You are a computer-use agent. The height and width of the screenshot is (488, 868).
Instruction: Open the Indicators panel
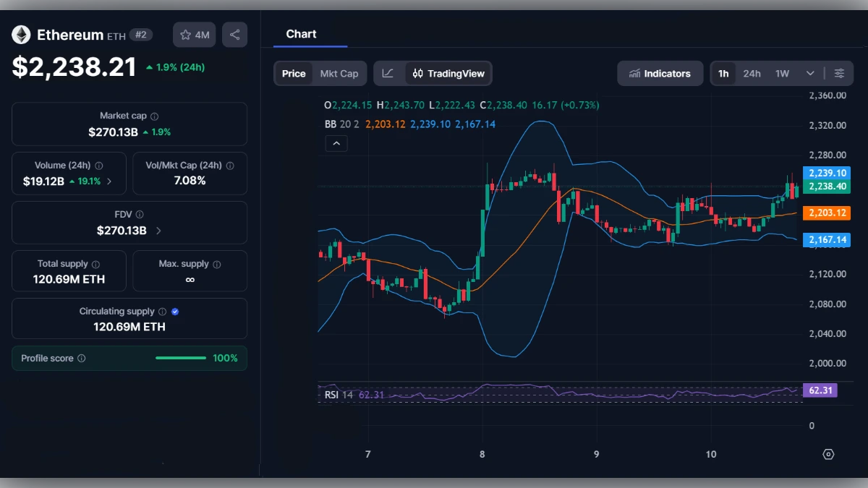click(x=660, y=73)
